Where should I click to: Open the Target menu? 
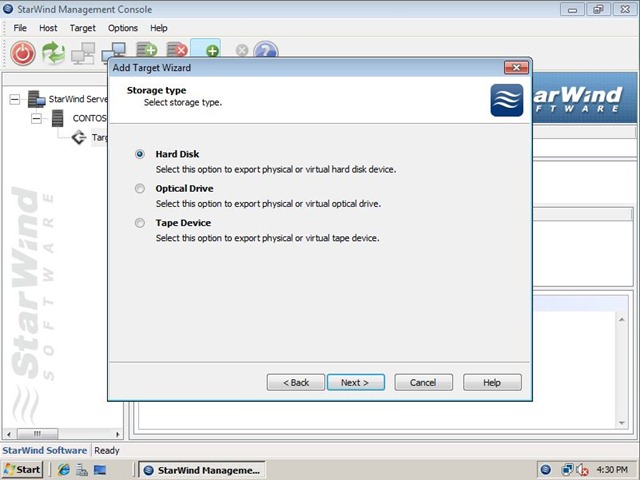click(82, 28)
